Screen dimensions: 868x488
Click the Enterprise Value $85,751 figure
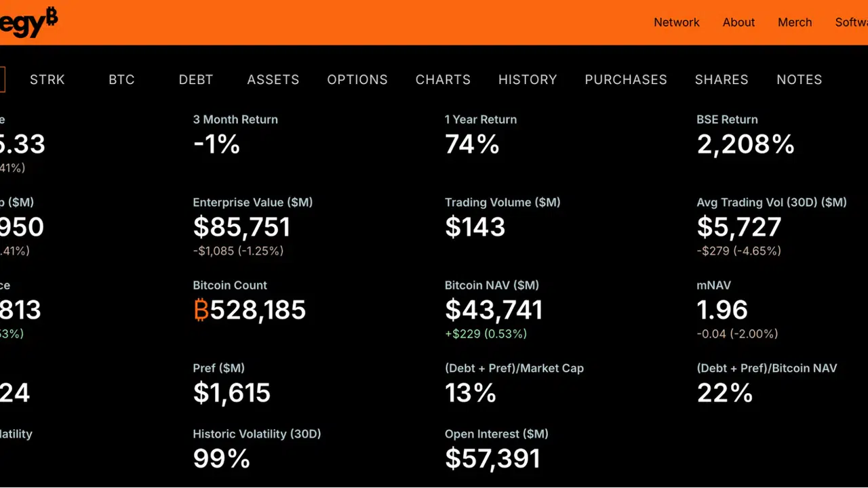[242, 227]
